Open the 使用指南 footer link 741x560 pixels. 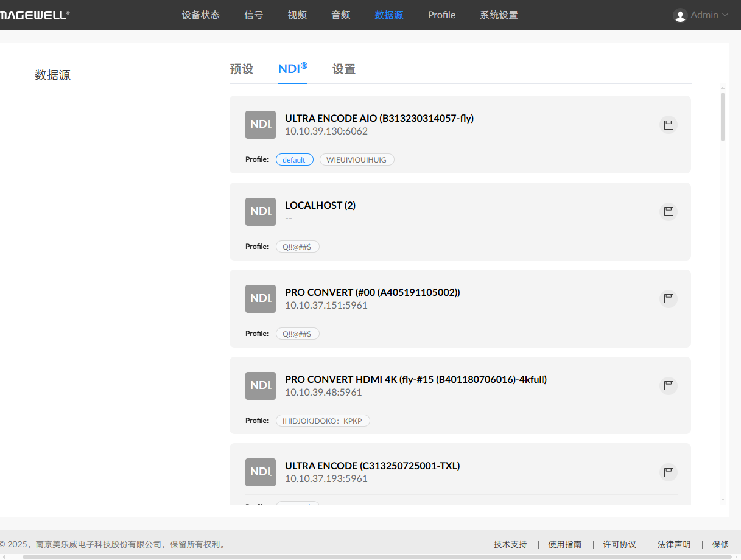pyautogui.click(x=564, y=544)
